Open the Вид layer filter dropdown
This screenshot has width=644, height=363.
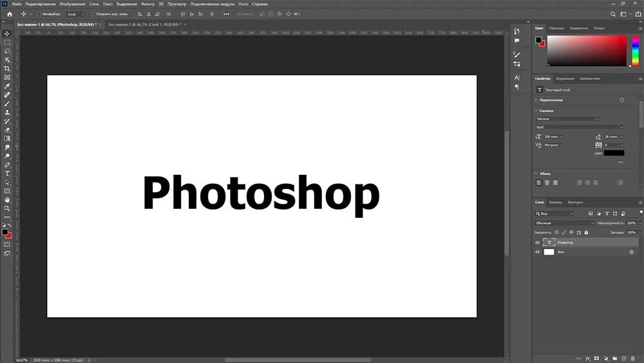point(554,214)
